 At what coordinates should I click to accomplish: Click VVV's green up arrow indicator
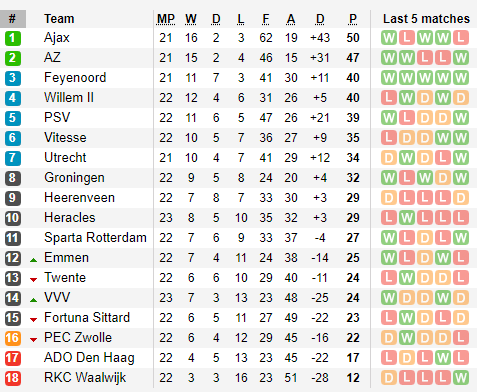(33, 300)
